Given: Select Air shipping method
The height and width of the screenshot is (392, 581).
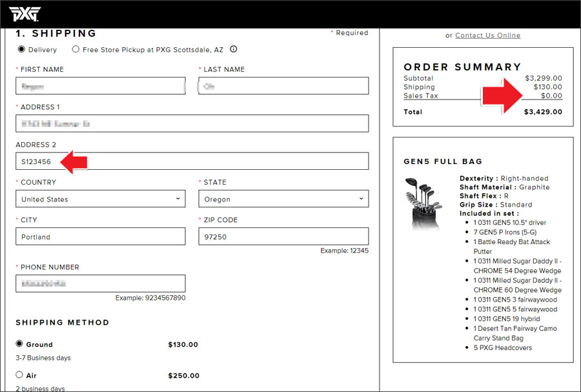Looking at the screenshot, I should click(x=19, y=375).
